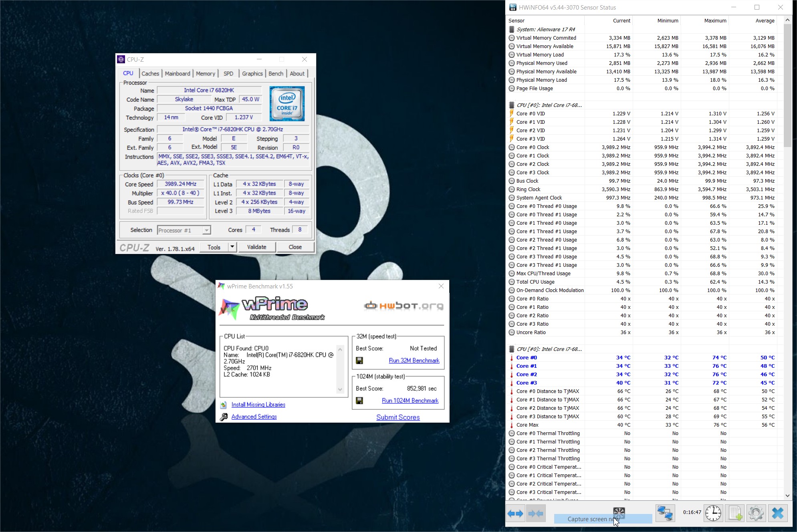Image resolution: width=797 pixels, height=532 pixels.
Task: Close sensors with the blue X icon
Action: [x=778, y=513]
